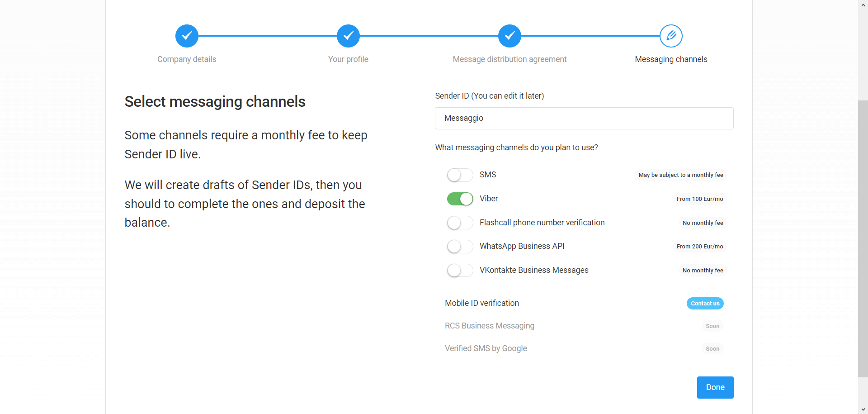Focus the Sender ID input field
Screen dimensions: 868x414
[584, 118]
